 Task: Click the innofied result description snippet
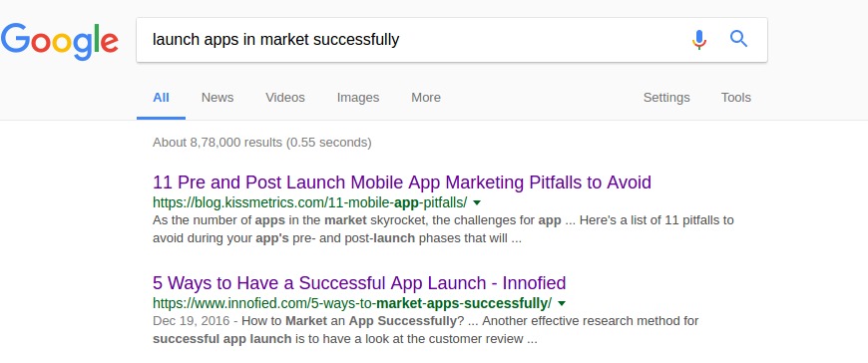click(425, 330)
